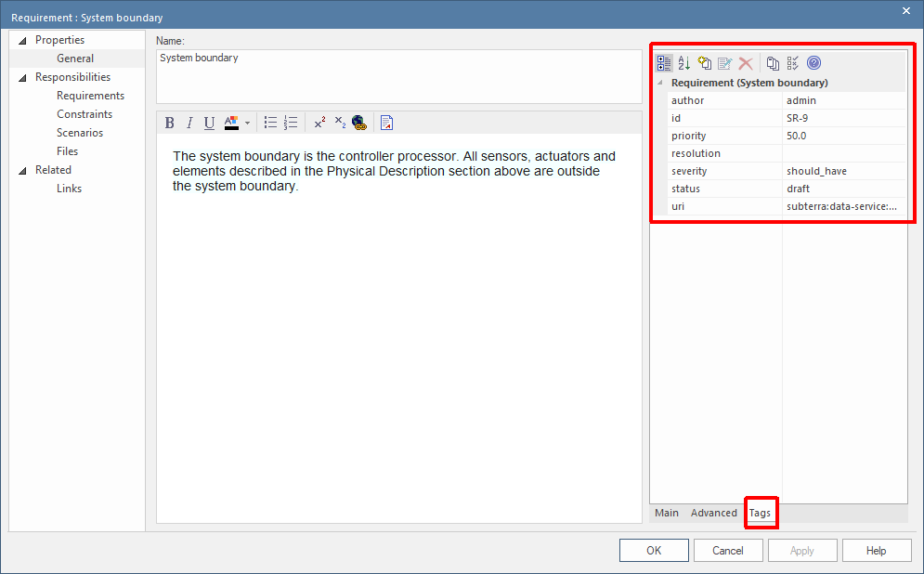Add a new tagged value
Image resolution: width=924 pixels, height=574 pixels.
click(x=705, y=63)
